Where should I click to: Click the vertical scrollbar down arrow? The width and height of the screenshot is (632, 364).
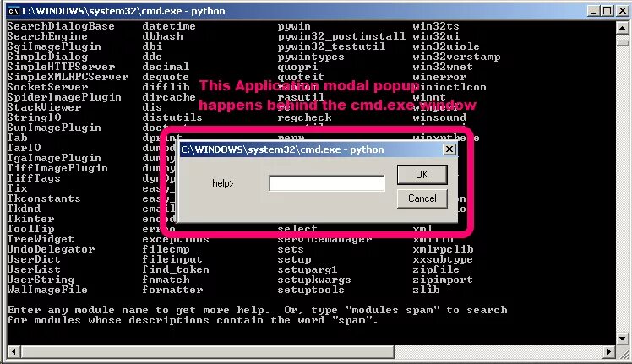623,339
